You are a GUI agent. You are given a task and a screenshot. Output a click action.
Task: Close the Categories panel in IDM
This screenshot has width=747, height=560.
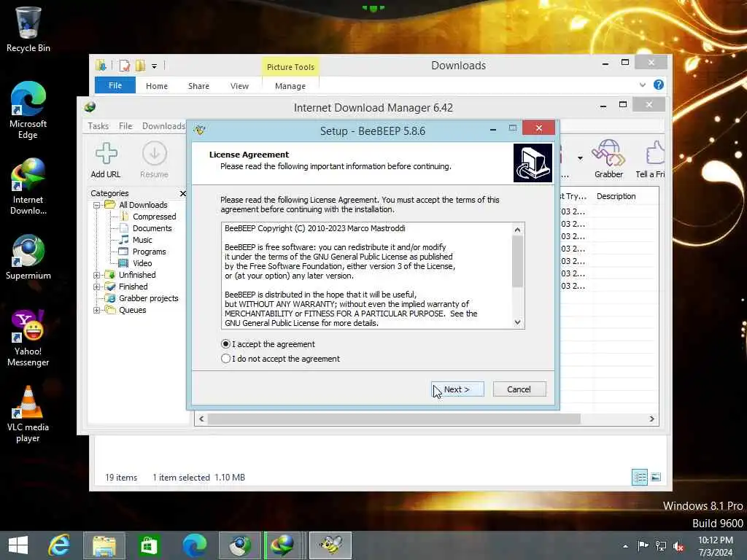pos(182,193)
